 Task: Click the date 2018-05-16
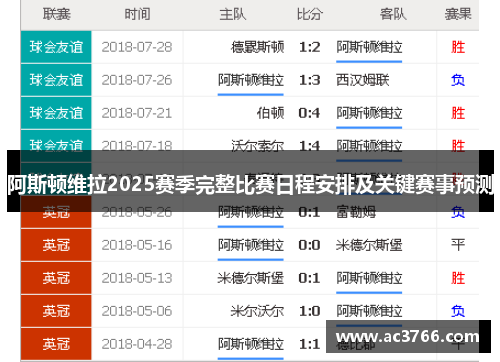point(137,245)
